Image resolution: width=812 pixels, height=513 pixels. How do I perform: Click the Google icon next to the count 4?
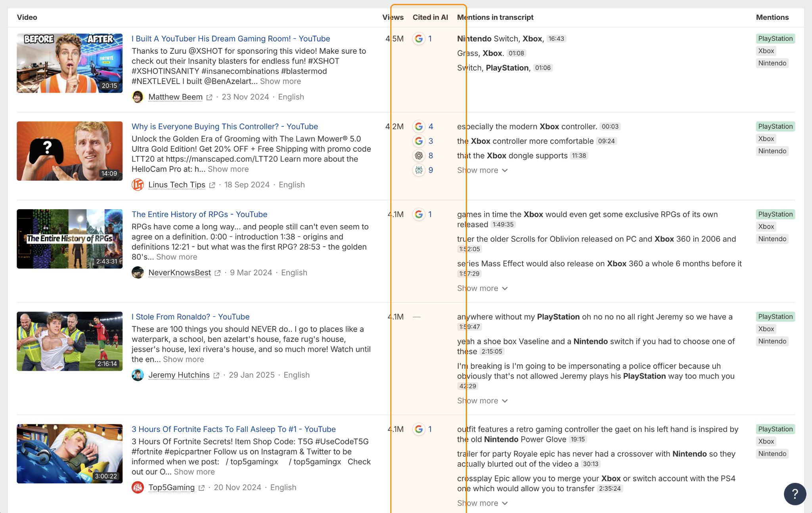pos(418,126)
